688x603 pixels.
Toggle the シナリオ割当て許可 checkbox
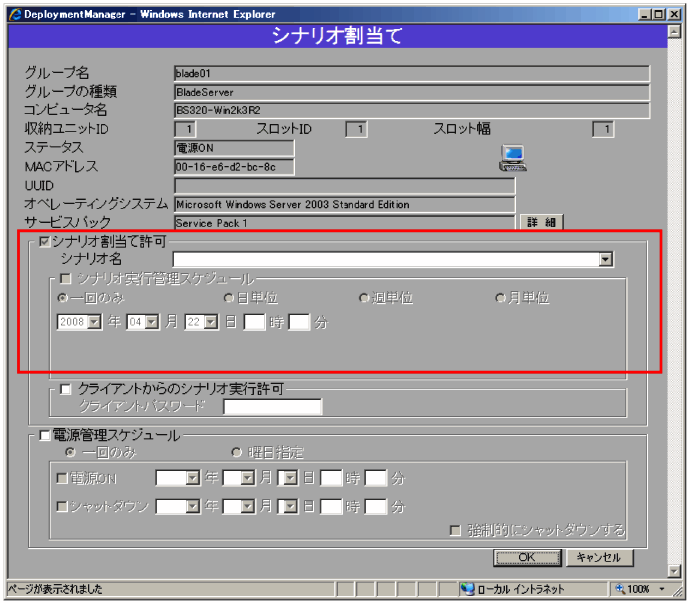(44, 241)
